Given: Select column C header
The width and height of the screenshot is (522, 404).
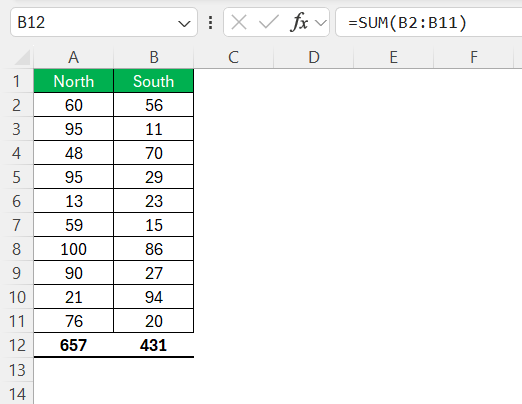Looking at the screenshot, I should (234, 57).
